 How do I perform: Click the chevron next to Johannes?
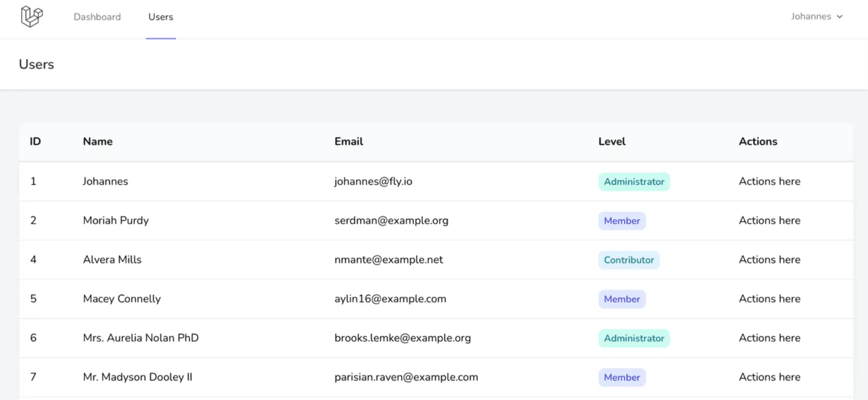(x=840, y=17)
